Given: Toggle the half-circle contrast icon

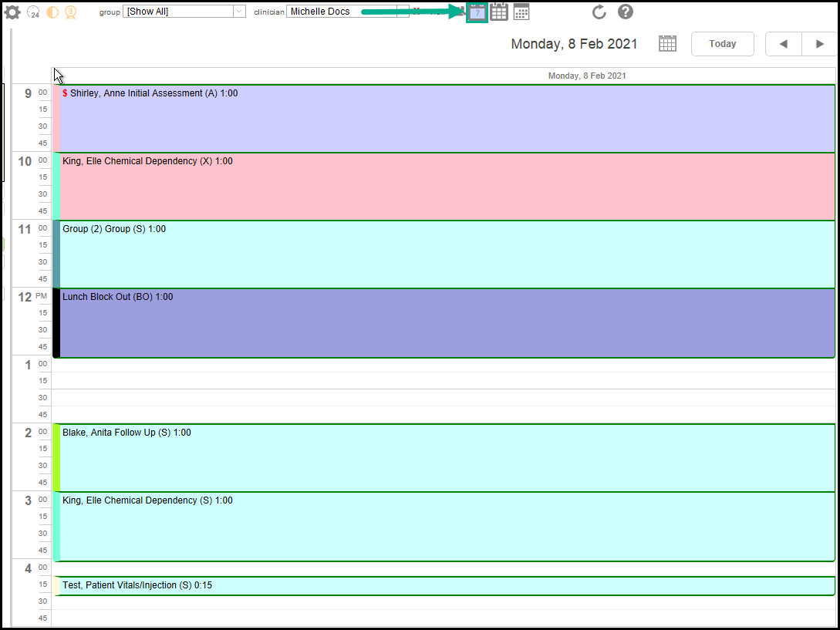Looking at the screenshot, I should [x=52, y=12].
